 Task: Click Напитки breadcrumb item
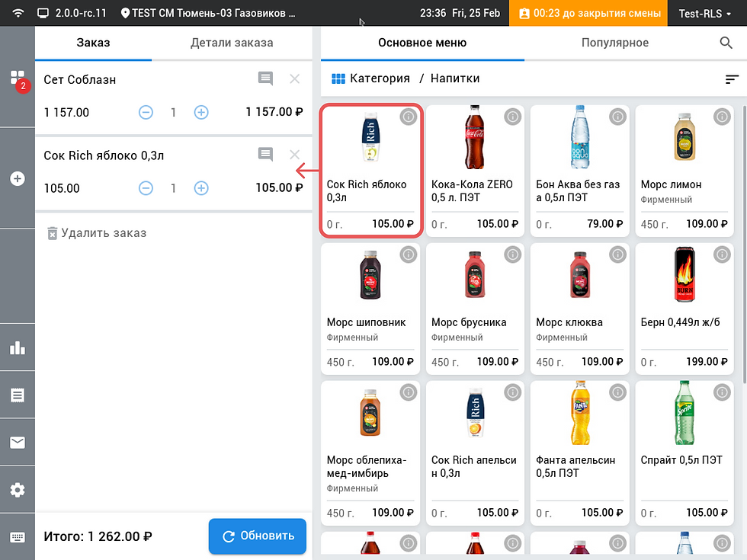tap(455, 78)
